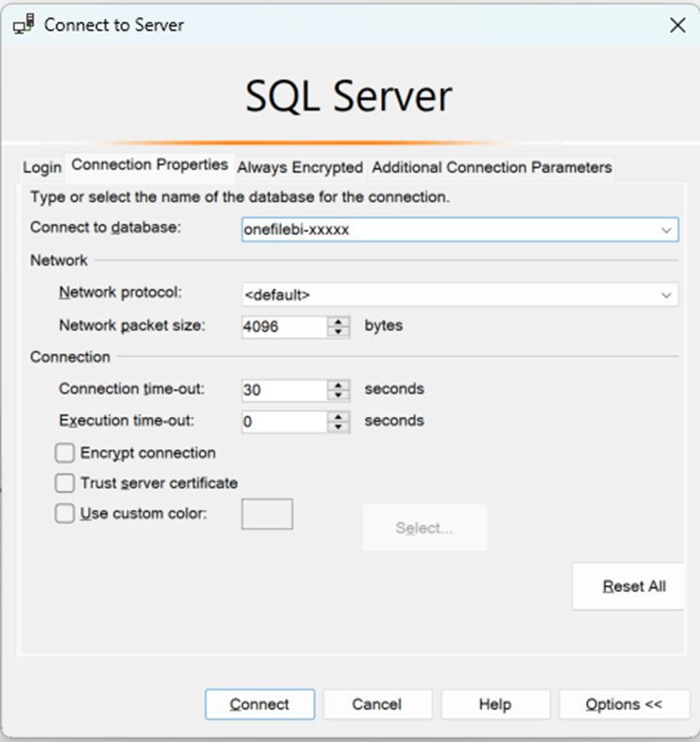The image size is (700, 742).
Task: Decrease the execution time-out value
Action: (x=338, y=427)
